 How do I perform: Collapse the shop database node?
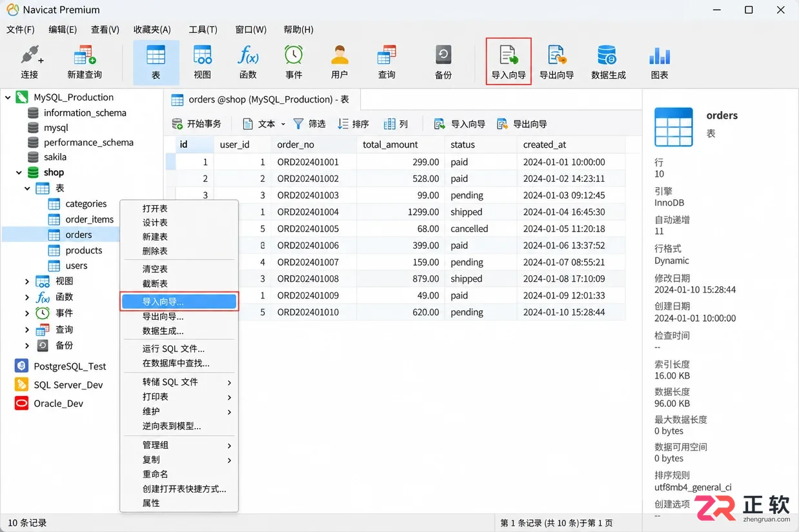tap(18, 172)
